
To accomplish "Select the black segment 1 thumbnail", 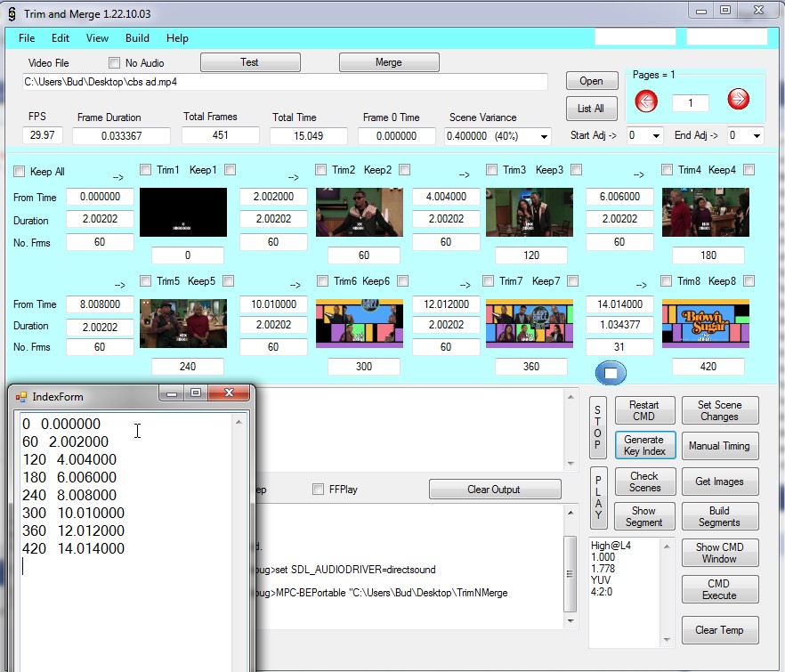I will tap(183, 213).
